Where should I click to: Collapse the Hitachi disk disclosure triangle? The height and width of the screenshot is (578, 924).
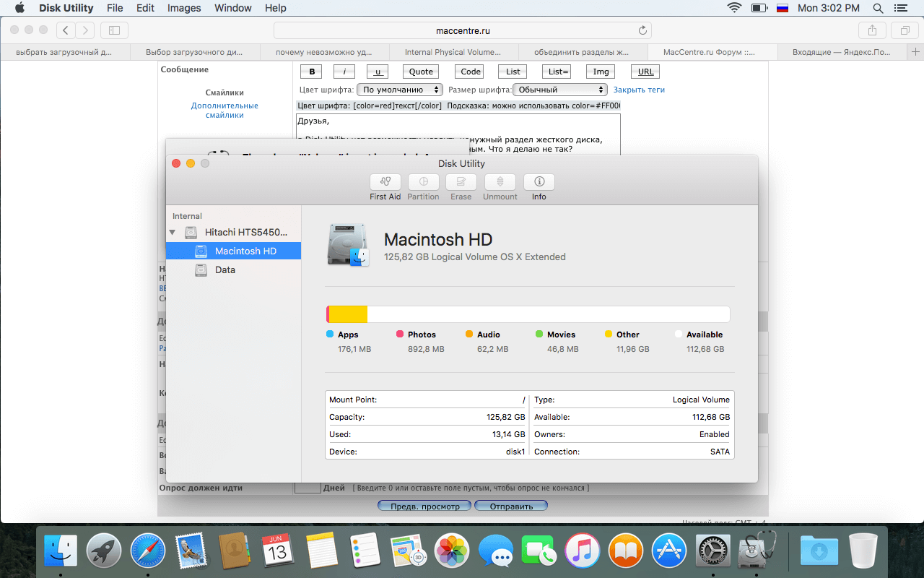point(173,233)
